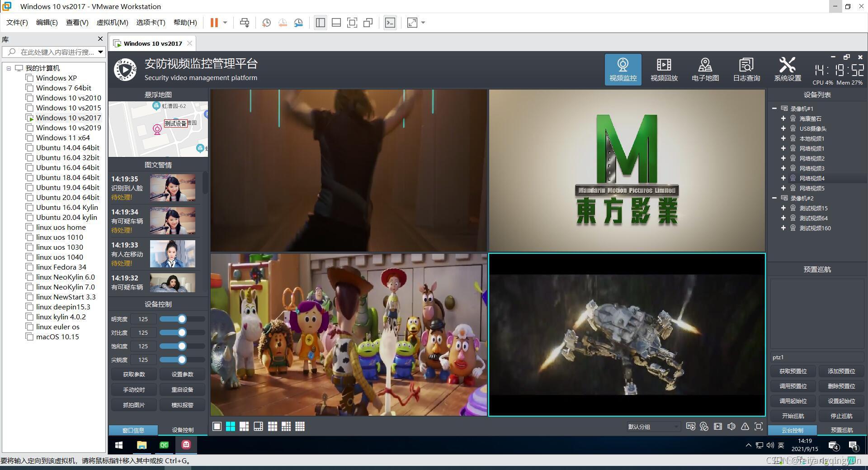Expand the USB摄像头 device node
Screen dimensions: 868x470
point(783,128)
